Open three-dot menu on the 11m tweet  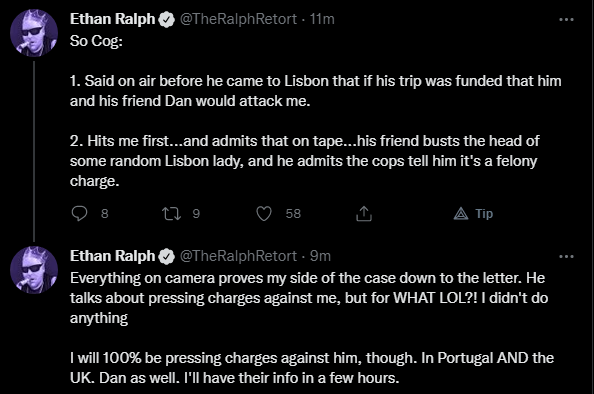(x=566, y=19)
